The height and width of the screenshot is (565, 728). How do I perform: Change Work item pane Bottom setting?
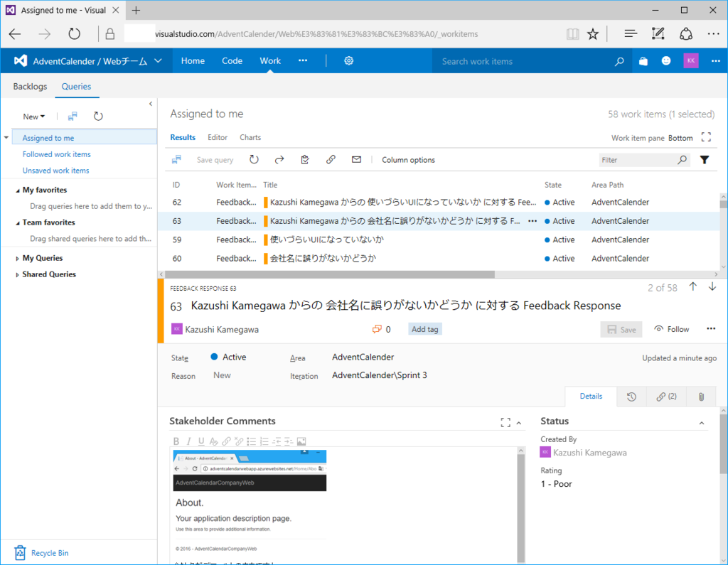point(680,138)
